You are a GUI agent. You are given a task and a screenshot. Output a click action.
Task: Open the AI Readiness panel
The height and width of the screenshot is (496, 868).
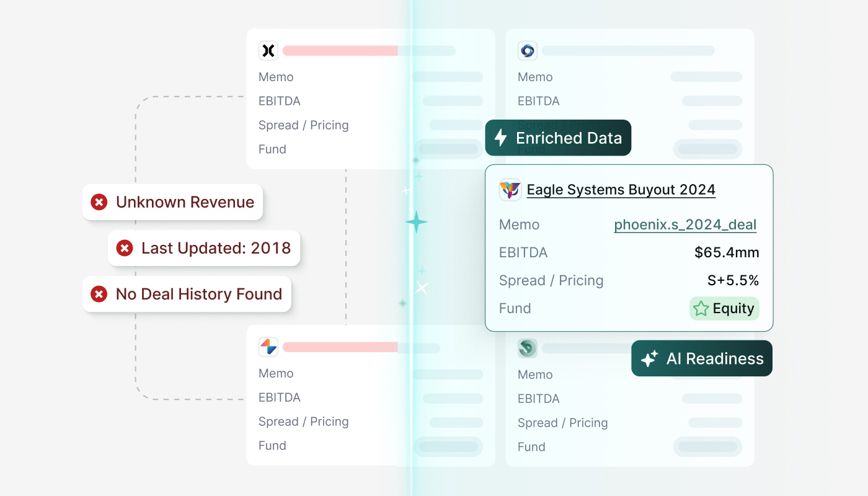(701, 358)
